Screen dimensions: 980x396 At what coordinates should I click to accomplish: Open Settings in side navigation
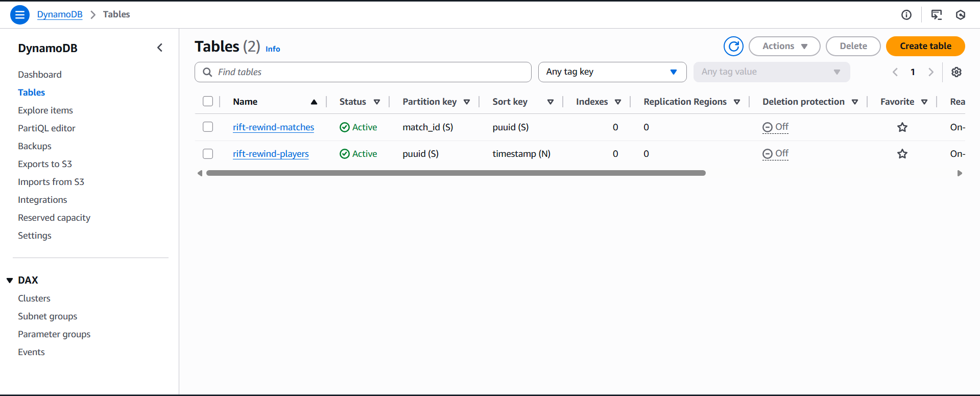tap(35, 236)
